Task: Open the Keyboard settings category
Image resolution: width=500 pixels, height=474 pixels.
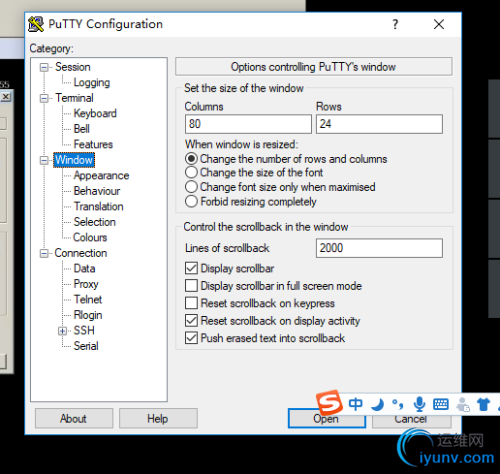Action: pos(95,113)
